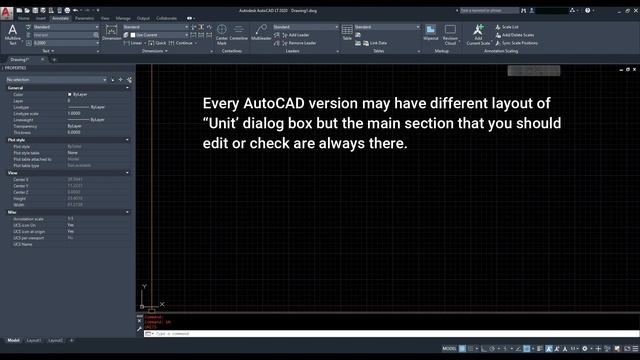Switch to the Parametric ribbon tab
Viewport: 640px width, 360px height.
[x=84, y=18]
